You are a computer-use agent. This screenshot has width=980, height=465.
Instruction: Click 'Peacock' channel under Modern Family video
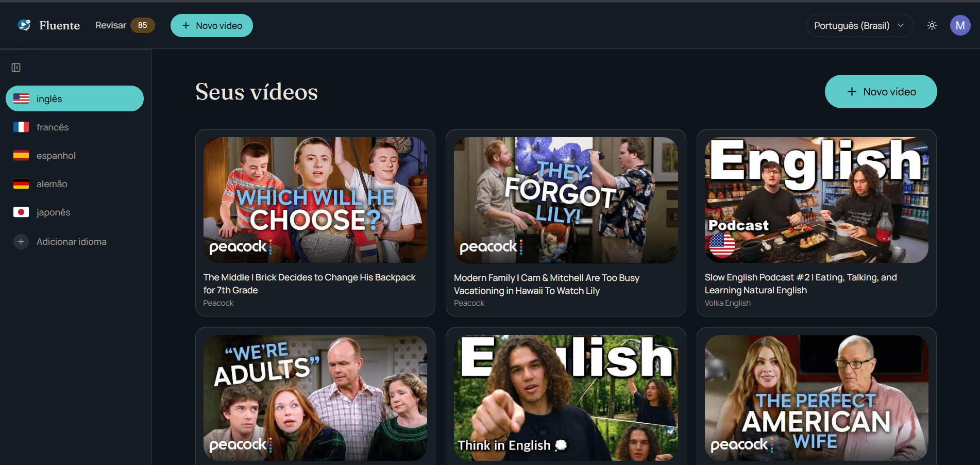tap(469, 303)
